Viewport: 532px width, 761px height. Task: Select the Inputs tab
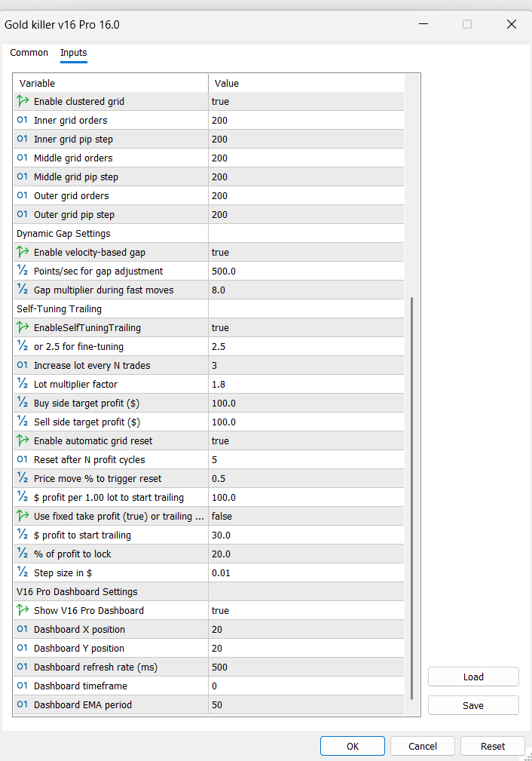[x=74, y=53]
